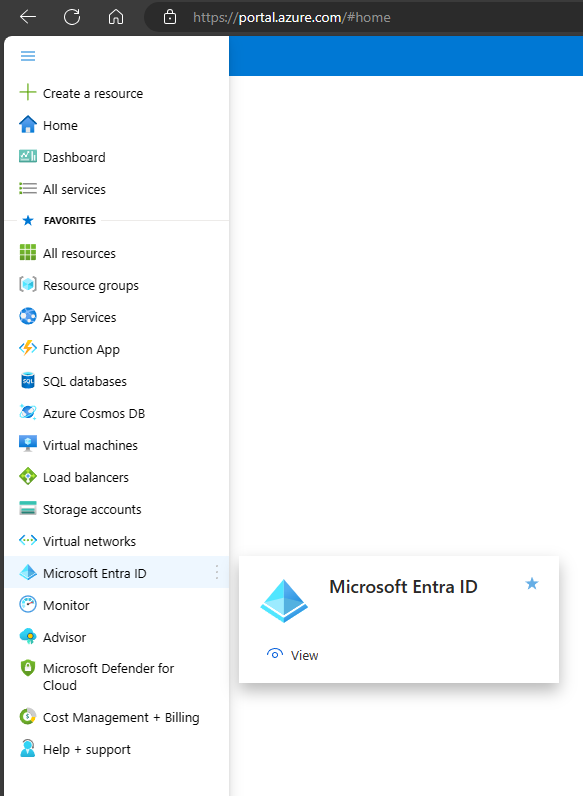583x796 pixels.
Task: Open Azure Cosmos DB label
Action: 94,413
